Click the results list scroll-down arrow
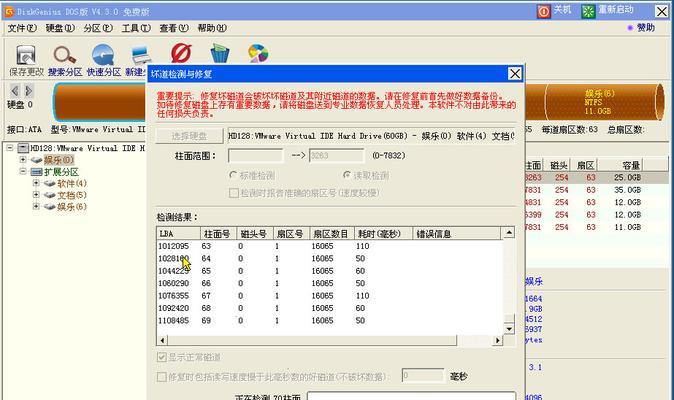The height and width of the screenshot is (400, 674). click(x=509, y=329)
